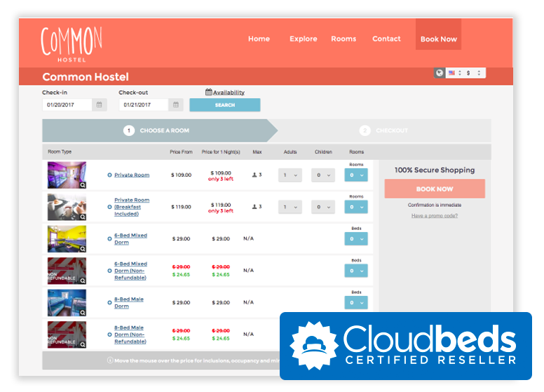Viewport: 544px width, 392px height.
Task: Zoom the 6-Bed Mixed Non-Refundable photo magnifier
Action: 83,281
